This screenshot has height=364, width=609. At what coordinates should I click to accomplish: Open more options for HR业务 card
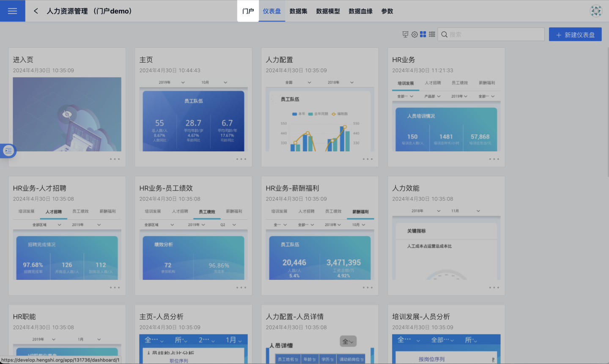[x=494, y=159]
